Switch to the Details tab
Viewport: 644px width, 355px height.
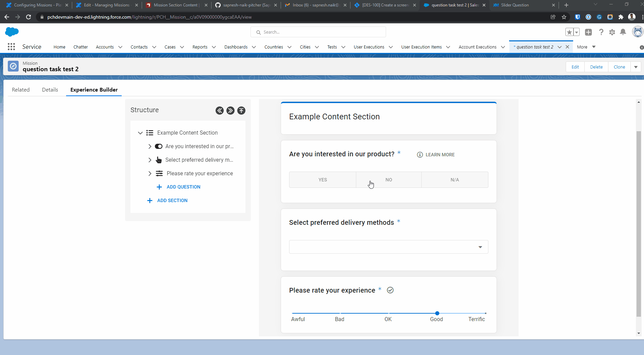[50, 90]
